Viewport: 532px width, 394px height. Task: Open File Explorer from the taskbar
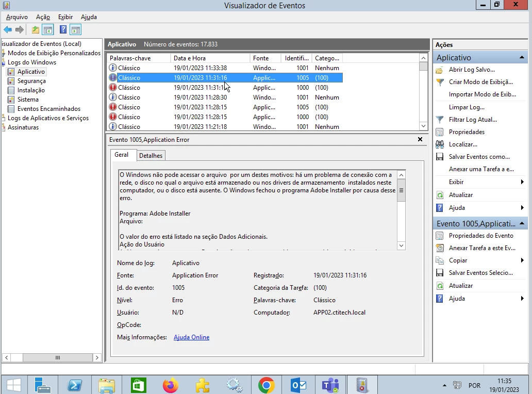[x=107, y=385]
